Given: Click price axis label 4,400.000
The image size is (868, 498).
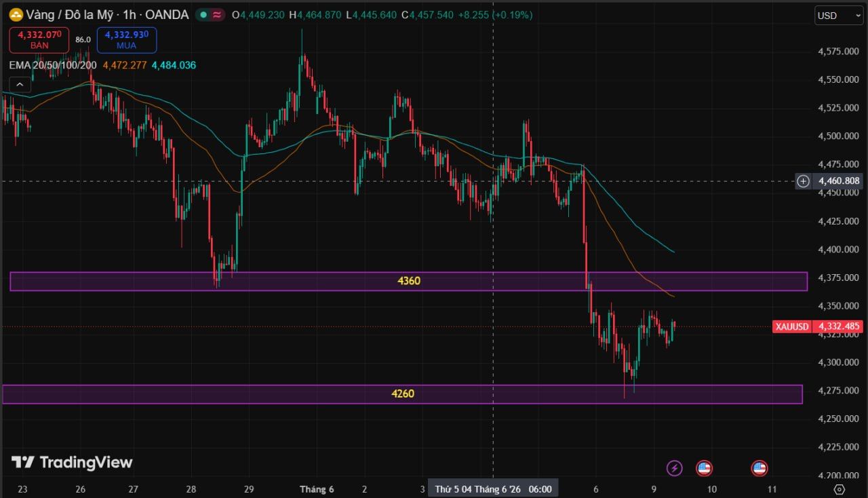Looking at the screenshot, I should click(839, 250).
